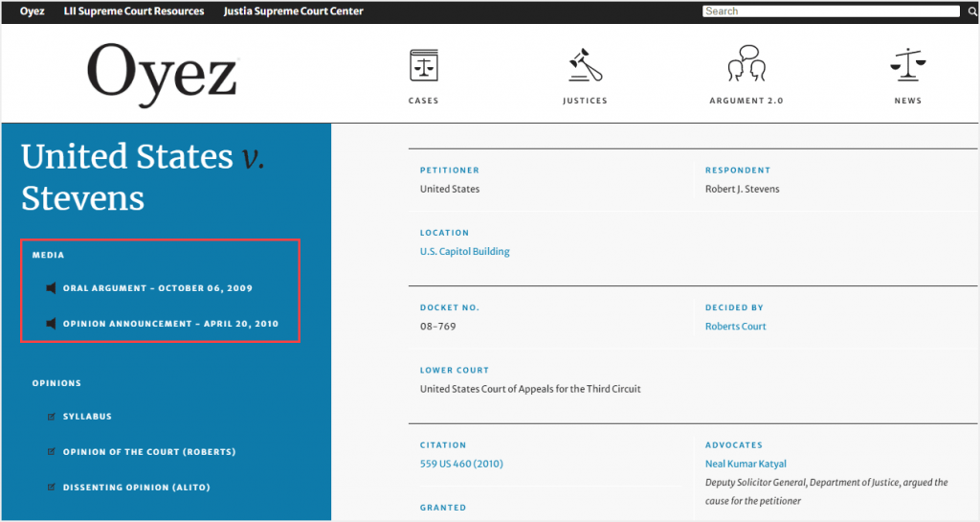Open the Justices gavel icon
980x522 pixels.
pyautogui.click(x=585, y=65)
